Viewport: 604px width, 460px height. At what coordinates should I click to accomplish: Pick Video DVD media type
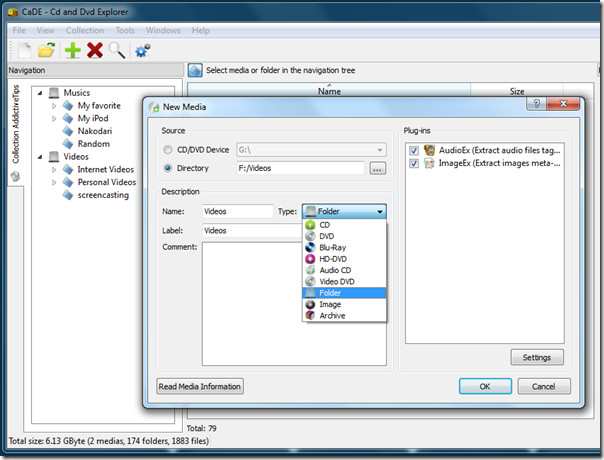point(344,282)
